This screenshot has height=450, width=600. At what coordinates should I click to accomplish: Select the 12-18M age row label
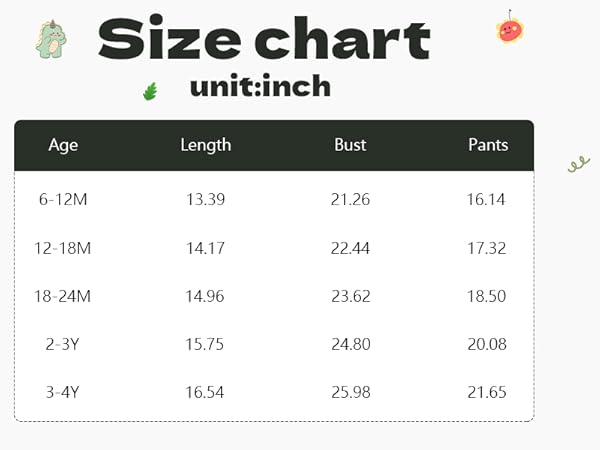(x=63, y=247)
